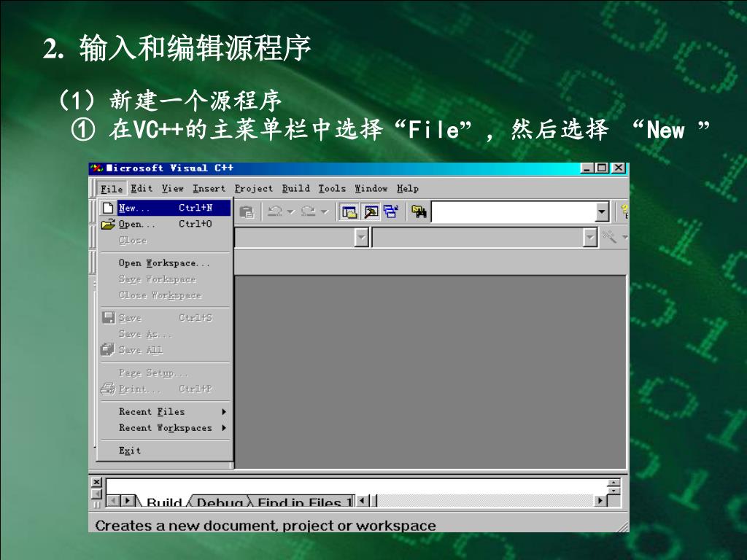Choose Open... from the File menu
The width and height of the screenshot is (747, 560).
[x=165, y=224]
